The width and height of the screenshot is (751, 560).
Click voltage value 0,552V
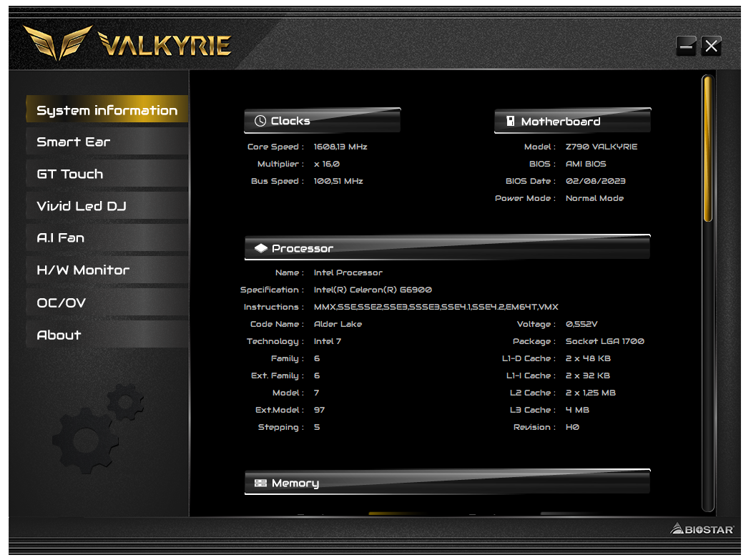point(581,324)
